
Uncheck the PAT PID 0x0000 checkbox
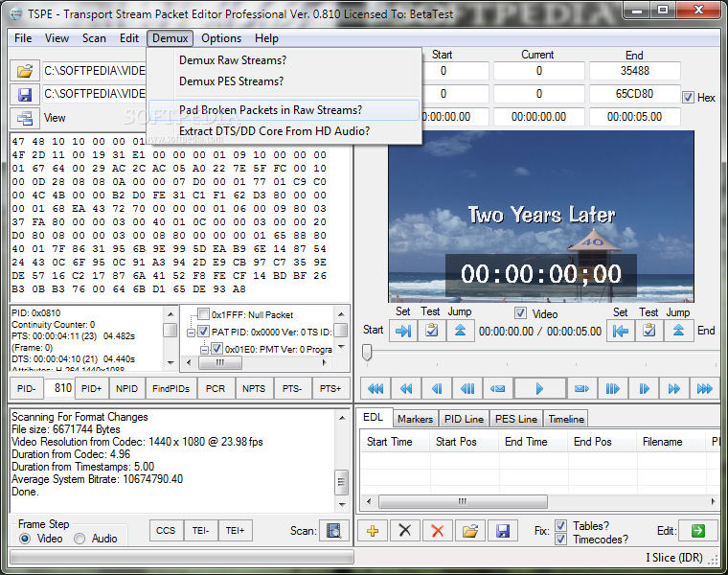coord(203,332)
